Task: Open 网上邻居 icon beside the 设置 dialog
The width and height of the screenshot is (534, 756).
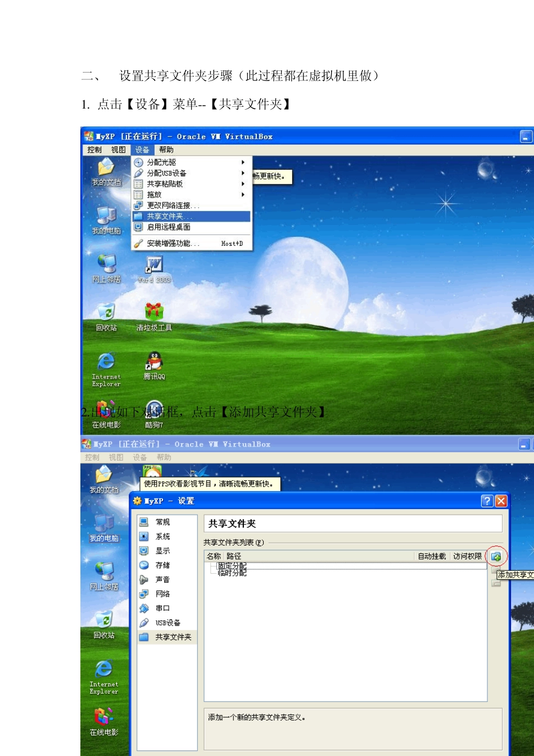Action: (104, 577)
